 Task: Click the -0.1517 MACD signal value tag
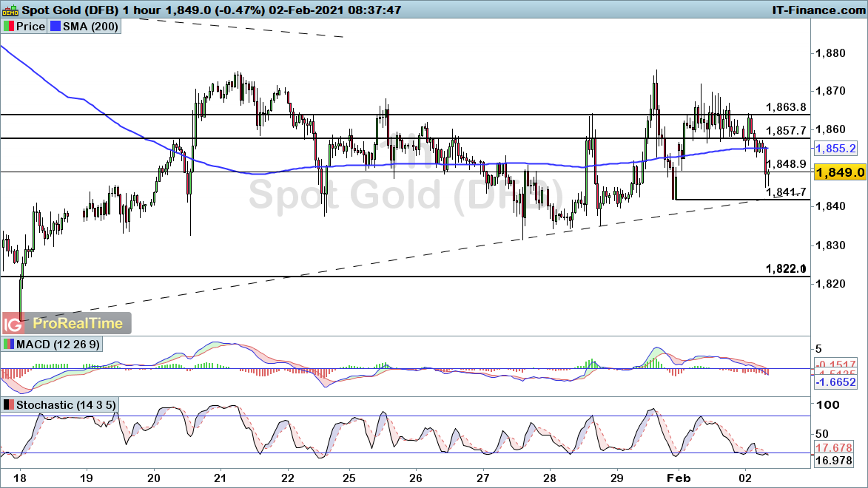coord(836,365)
